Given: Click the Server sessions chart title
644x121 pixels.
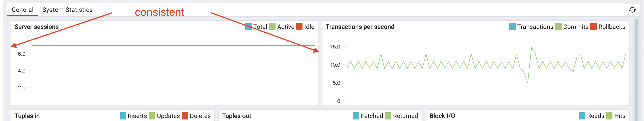Looking at the screenshot, I should [x=37, y=27].
